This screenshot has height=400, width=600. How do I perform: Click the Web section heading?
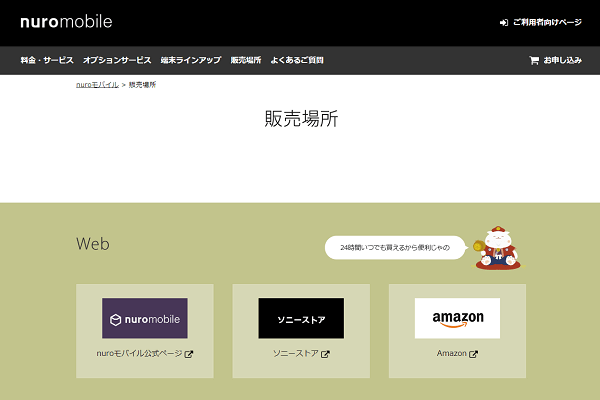coord(93,244)
